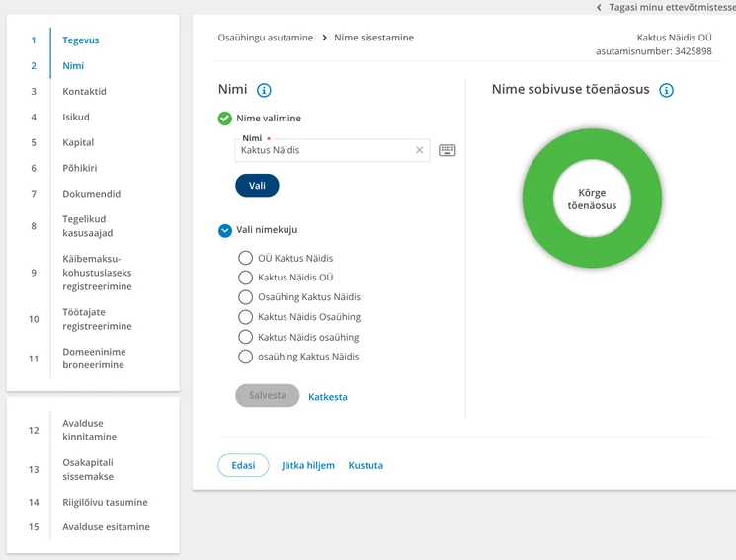Screen dimensions: 736x560
Task: Click the Katkesta link
Action: [328, 397]
